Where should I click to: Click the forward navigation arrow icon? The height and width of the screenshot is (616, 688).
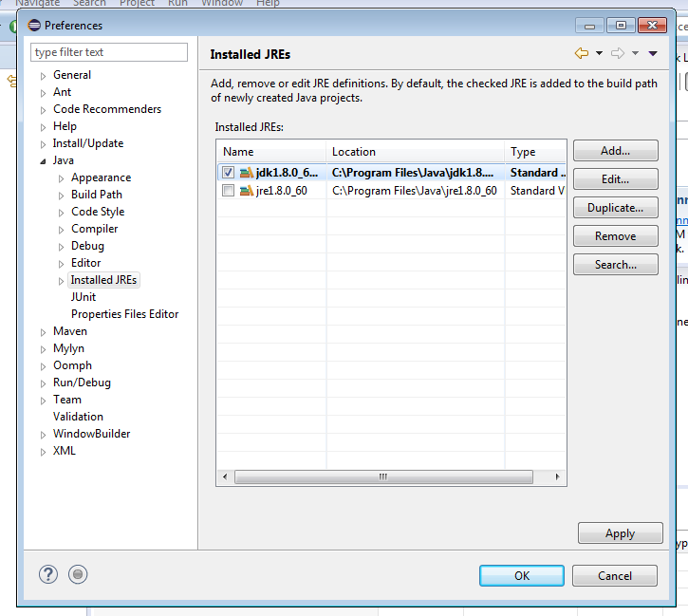(617, 53)
